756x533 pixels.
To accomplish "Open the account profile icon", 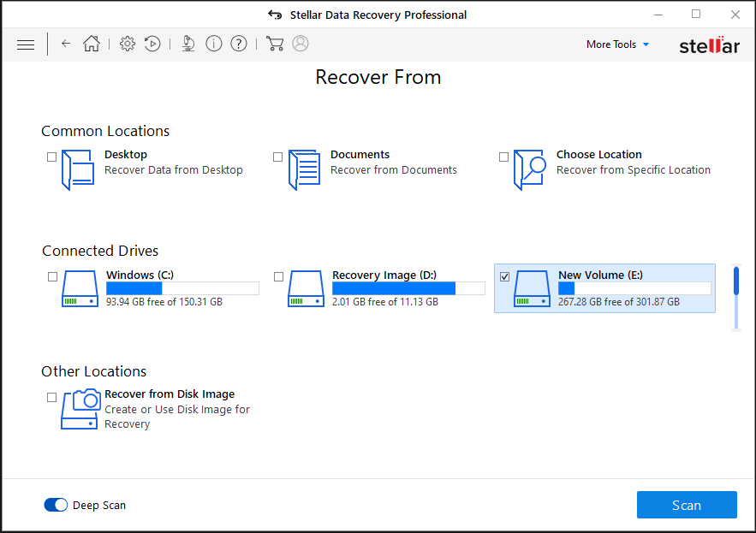I will (301, 44).
